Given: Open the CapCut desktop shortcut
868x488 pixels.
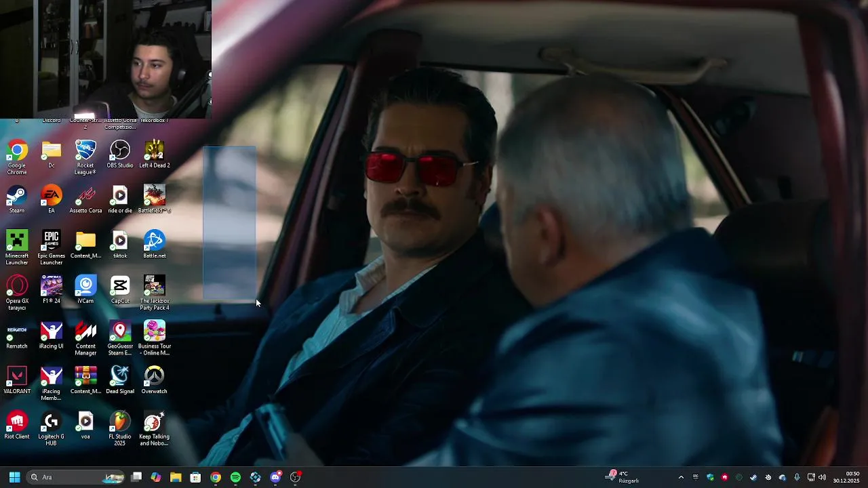Looking at the screenshot, I should (120, 290).
